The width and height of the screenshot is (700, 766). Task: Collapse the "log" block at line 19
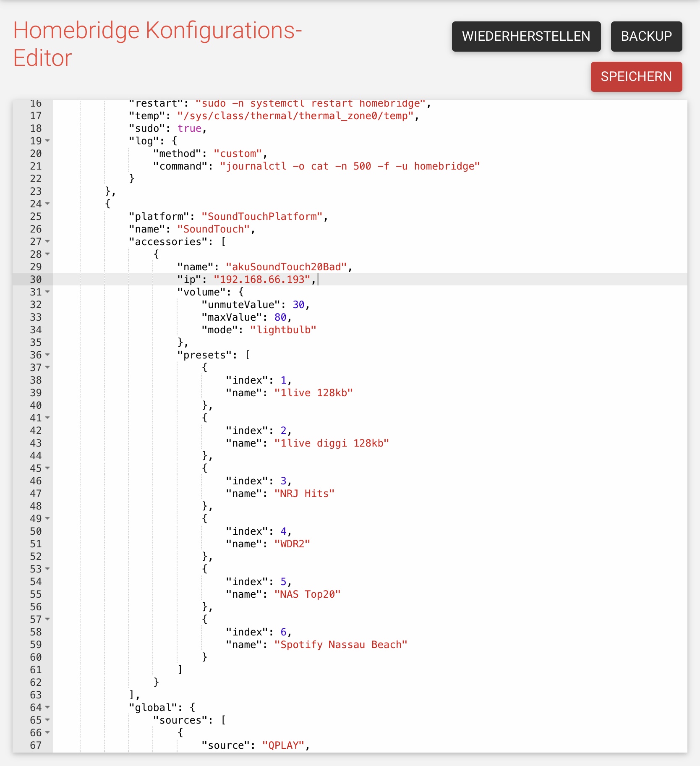(47, 141)
